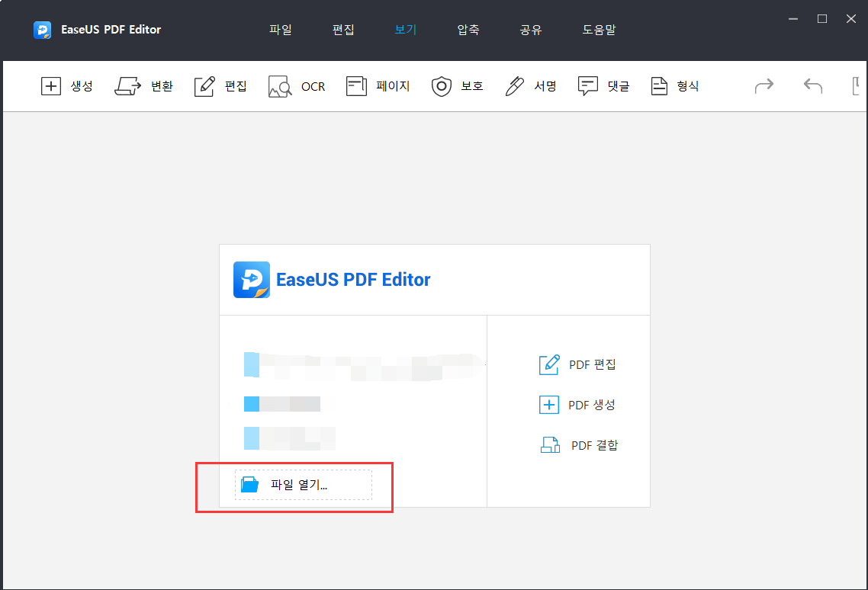Open the third recent file entry

pos(290,438)
